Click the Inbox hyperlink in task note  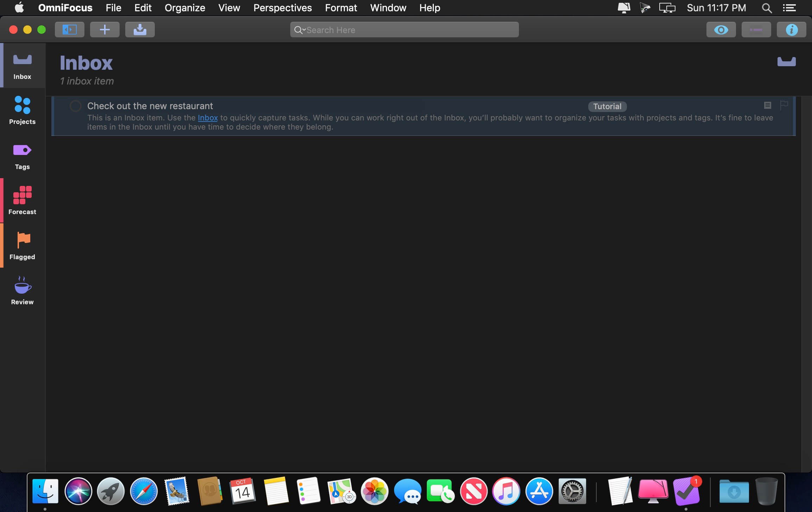(208, 118)
